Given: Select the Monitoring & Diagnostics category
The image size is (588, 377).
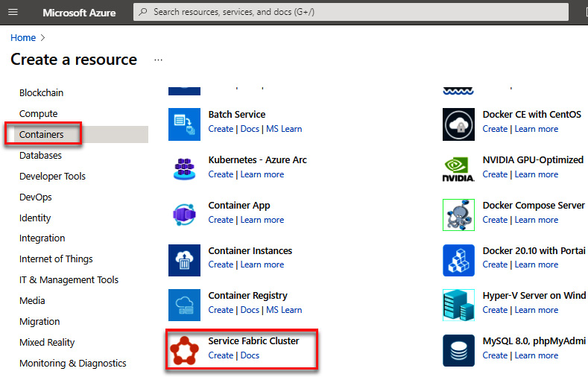Looking at the screenshot, I should 73,363.
